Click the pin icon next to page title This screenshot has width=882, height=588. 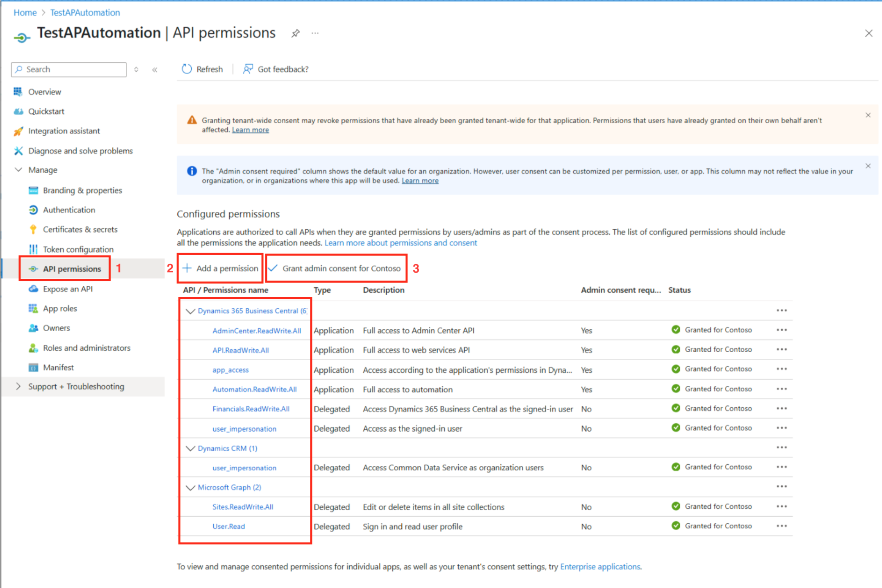[x=295, y=33]
